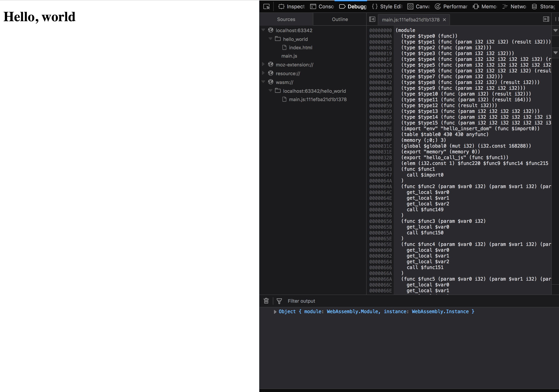Collapse the localhost:63342 source tree
559x392 pixels.
coord(263,30)
